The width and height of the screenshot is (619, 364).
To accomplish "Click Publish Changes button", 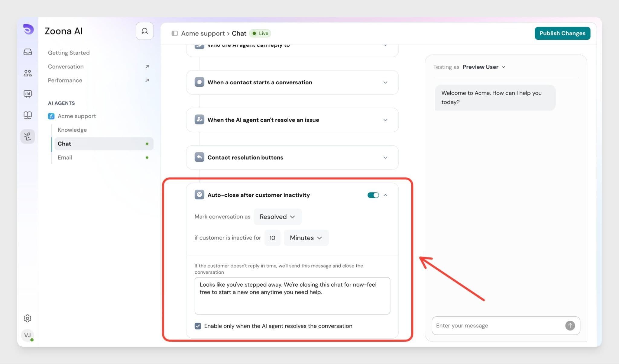I will coord(562,33).
